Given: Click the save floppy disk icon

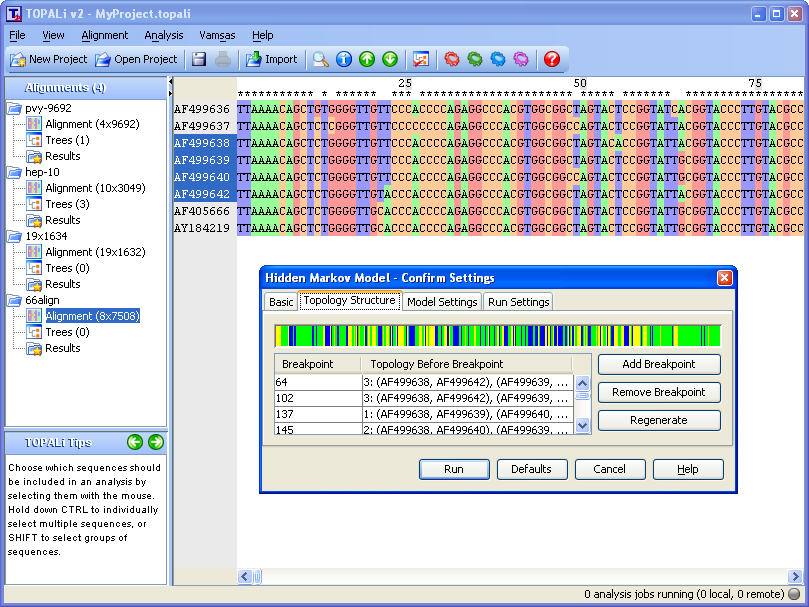Looking at the screenshot, I should (199, 59).
